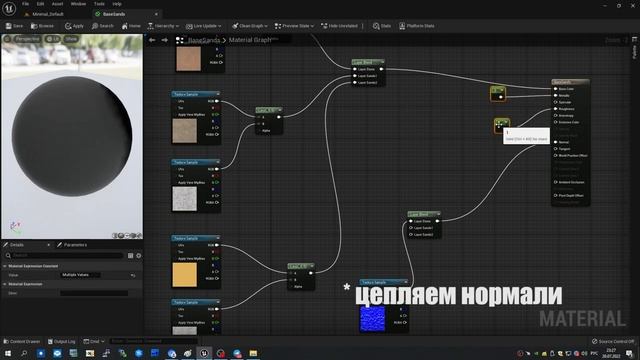640x360 pixels.
Task: Apply material changes with the Apply button
Action: point(74,26)
